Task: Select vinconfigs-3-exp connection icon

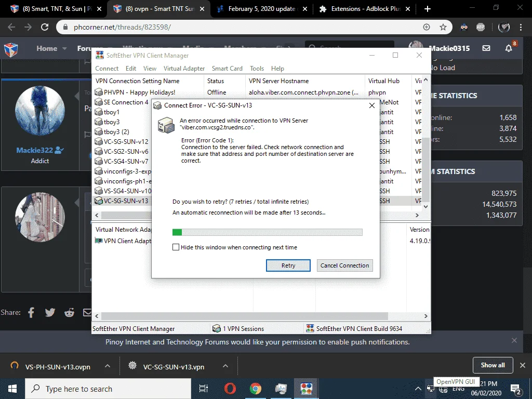Action: (98, 171)
